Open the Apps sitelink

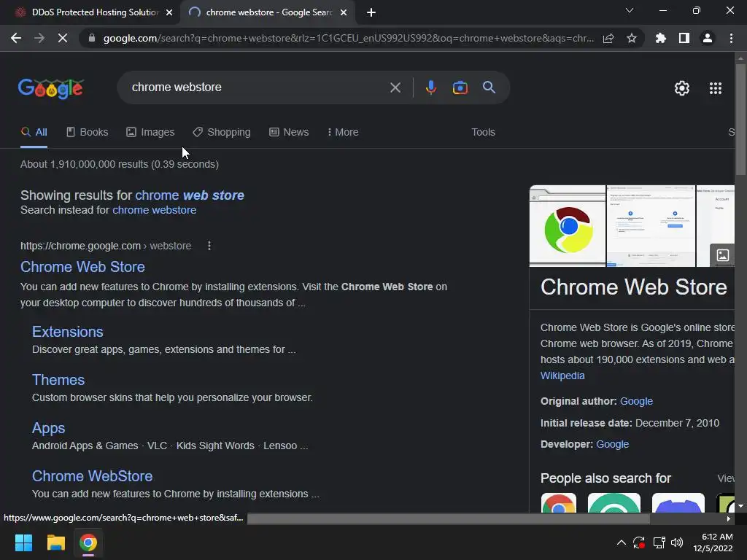(49, 428)
